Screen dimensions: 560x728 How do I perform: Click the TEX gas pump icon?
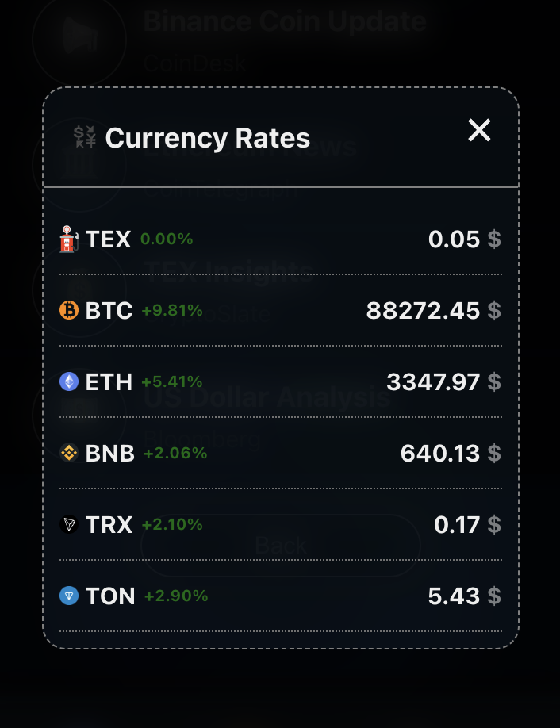tap(69, 239)
